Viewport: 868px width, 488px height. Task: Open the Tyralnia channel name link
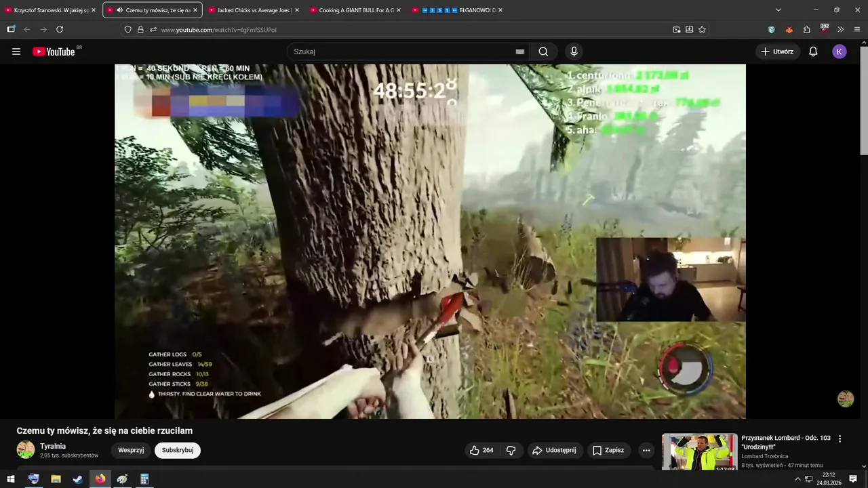[x=53, y=446]
